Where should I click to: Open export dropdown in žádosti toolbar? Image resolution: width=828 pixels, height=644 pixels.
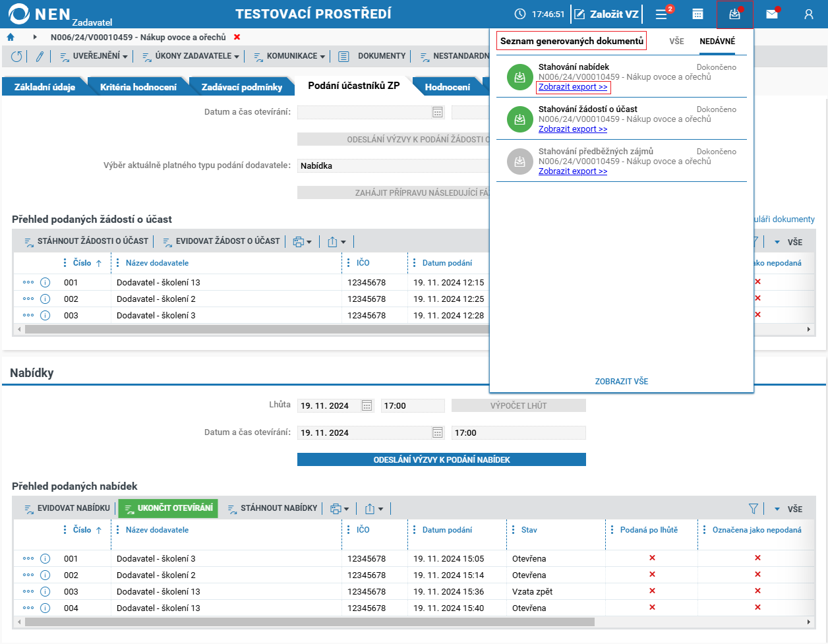(x=337, y=241)
